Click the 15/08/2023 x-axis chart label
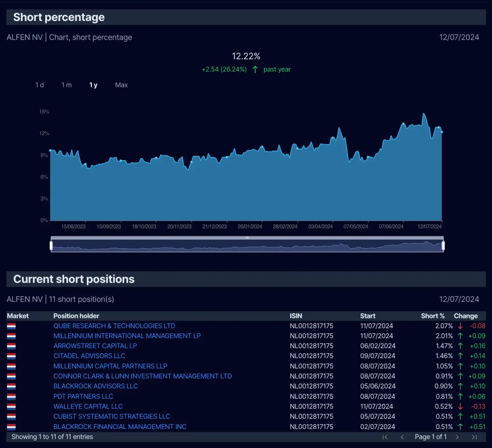Viewport: 492px width, 448px height. coord(73,227)
